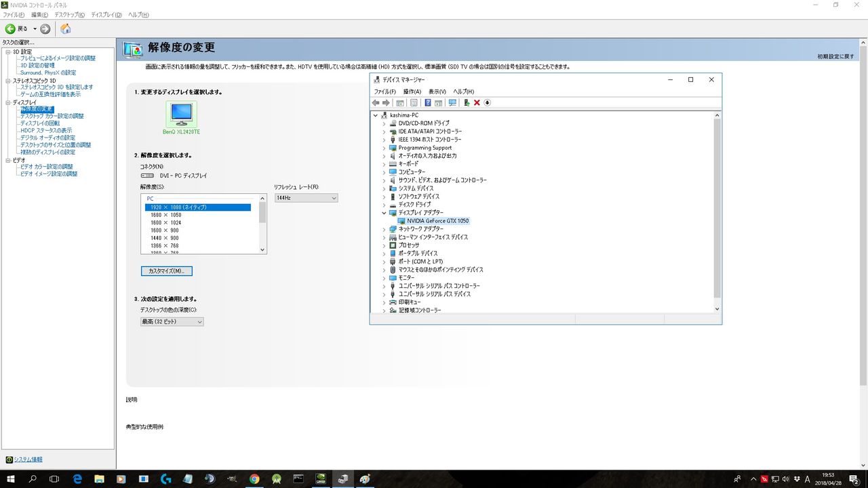868x488 pixels.
Task: Click the NVIDIA forward arrow button
Action: click(x=45, y=28)
